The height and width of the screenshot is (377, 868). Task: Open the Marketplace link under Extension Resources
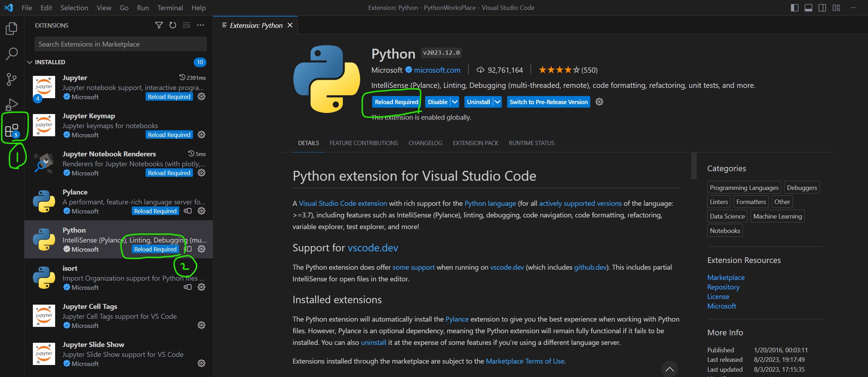pyautogui.click(x=726, y=277)
